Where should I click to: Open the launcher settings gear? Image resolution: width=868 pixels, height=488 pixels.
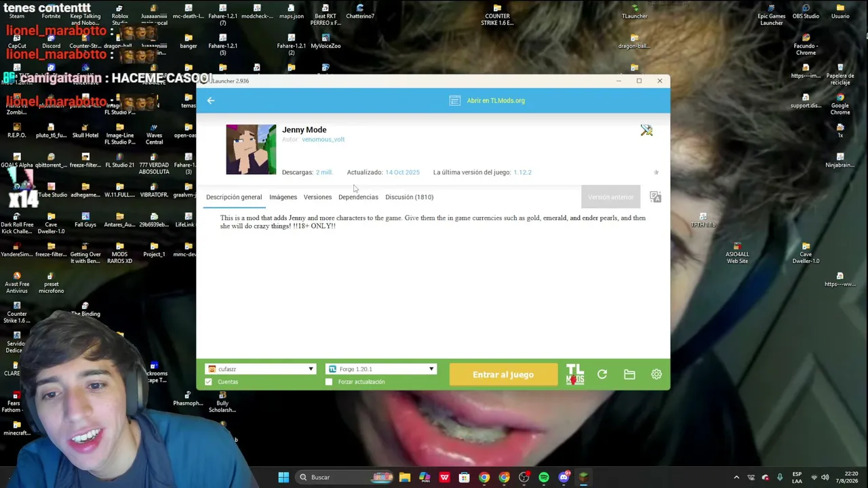[656, 375]
